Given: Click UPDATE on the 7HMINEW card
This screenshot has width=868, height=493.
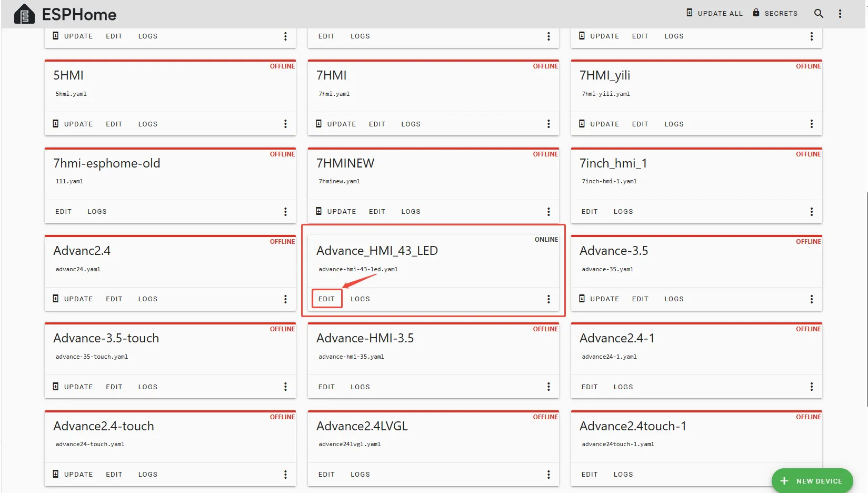Looking at the screenshot, I should pos(336,212).
